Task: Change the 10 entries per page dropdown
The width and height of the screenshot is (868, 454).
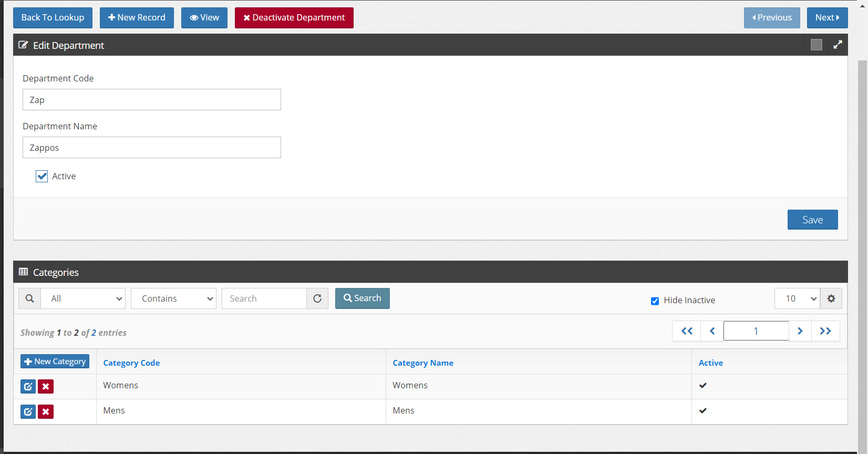Action: click(797, 298)
